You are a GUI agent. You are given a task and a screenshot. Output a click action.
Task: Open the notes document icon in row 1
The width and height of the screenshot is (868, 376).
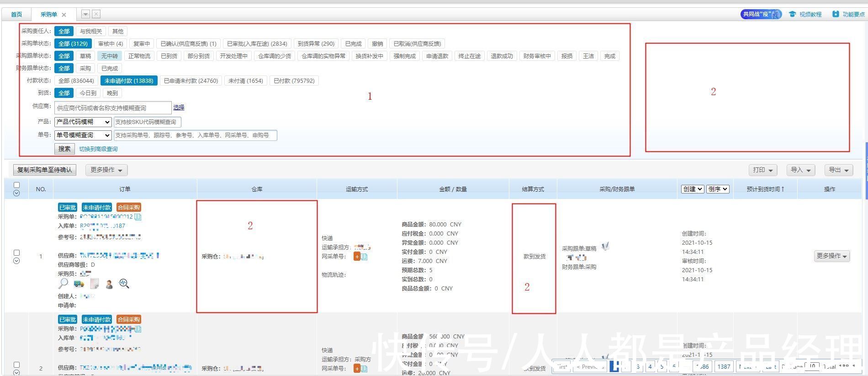point(94,284)
